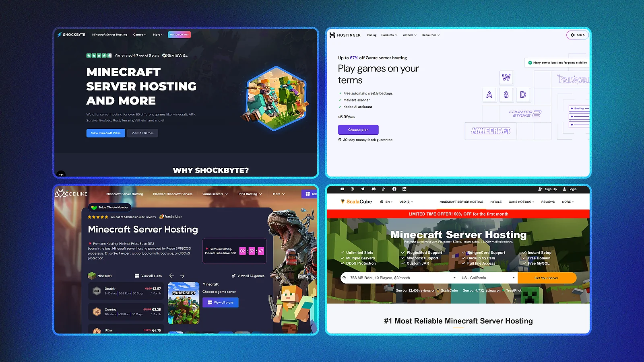Screen dimensions: 644x362
Task: Click the ScalaCube logo in navbar
Action: (x=356, y=202)
